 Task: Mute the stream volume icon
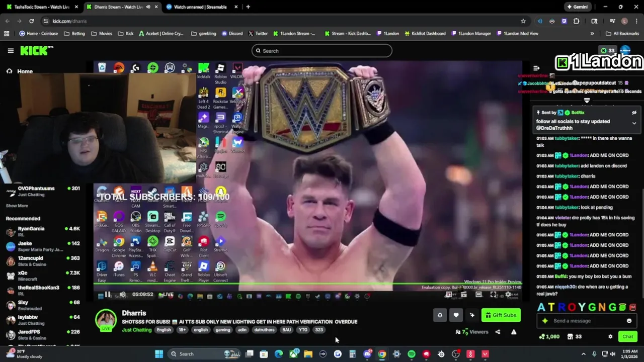[x=122, y=295]
